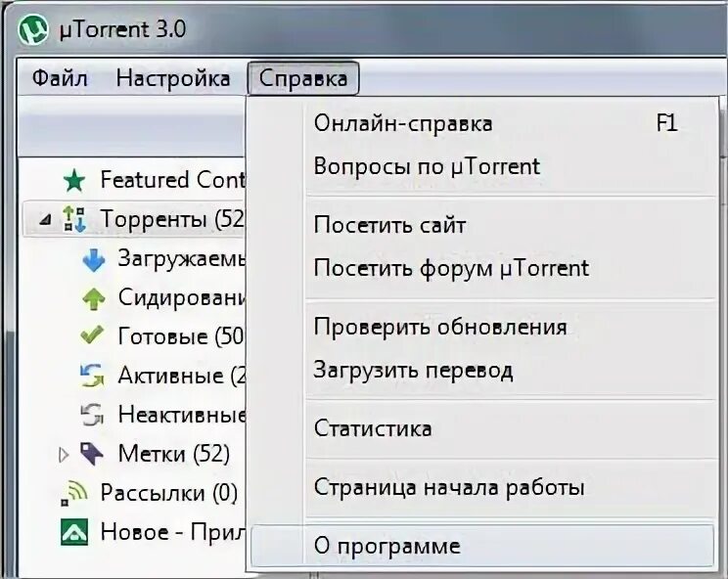The width and height of the screenshot is (728, 579).
Task: Open Онлайн-справка menu entry
Action: (x=481, y=123)
